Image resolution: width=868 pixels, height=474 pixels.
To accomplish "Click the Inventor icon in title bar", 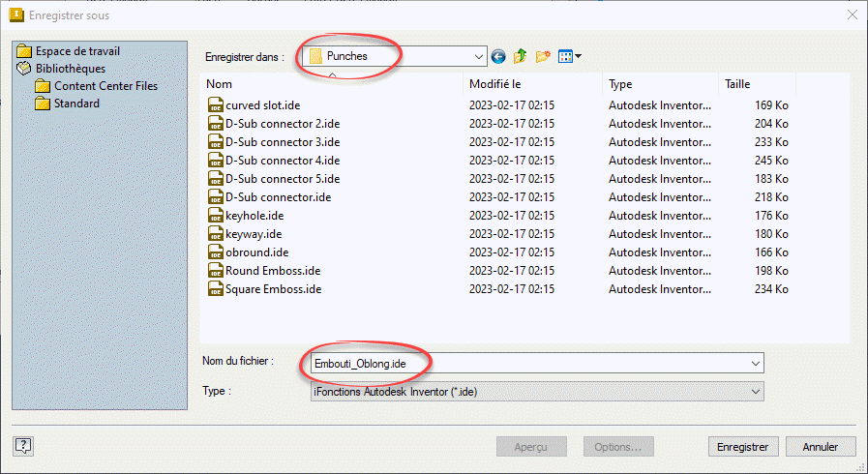I will pos(16,15).
